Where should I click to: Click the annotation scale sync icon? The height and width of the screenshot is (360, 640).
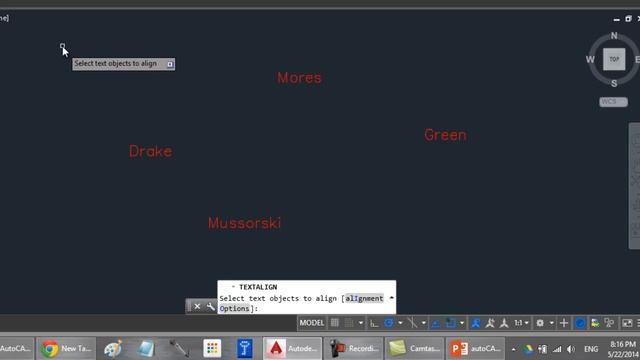coord(504,323)
